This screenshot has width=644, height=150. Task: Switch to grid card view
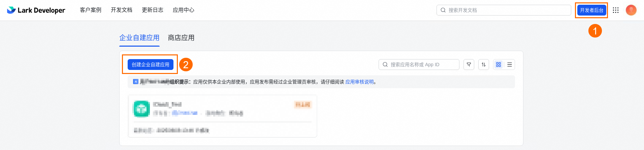(x=498, y=65)
